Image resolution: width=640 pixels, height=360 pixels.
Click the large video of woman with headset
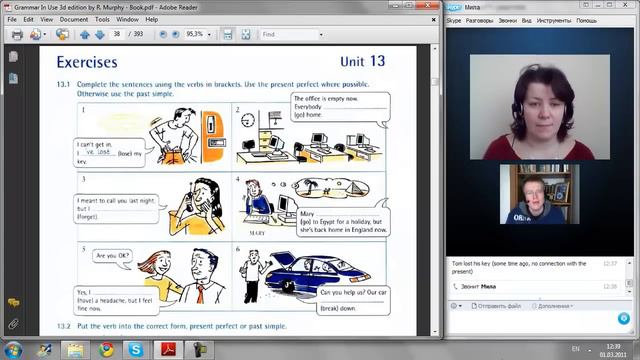pos(540,107)
